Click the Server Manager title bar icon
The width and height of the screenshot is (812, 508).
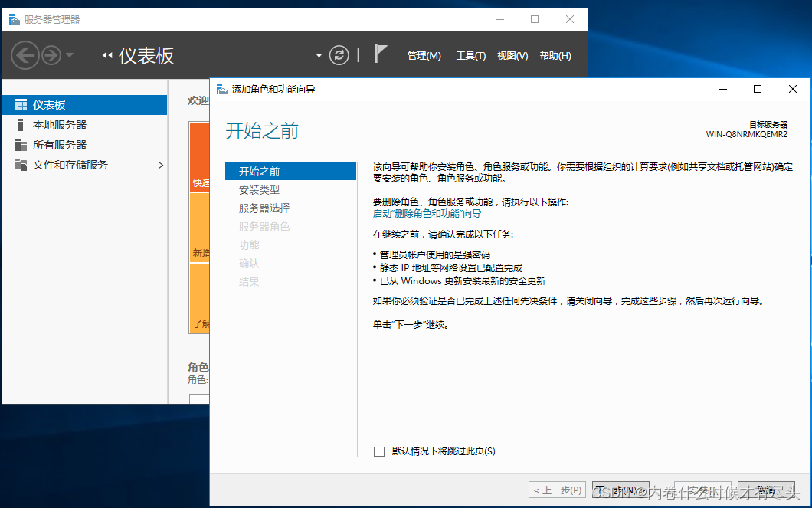(x=14, y=19)
